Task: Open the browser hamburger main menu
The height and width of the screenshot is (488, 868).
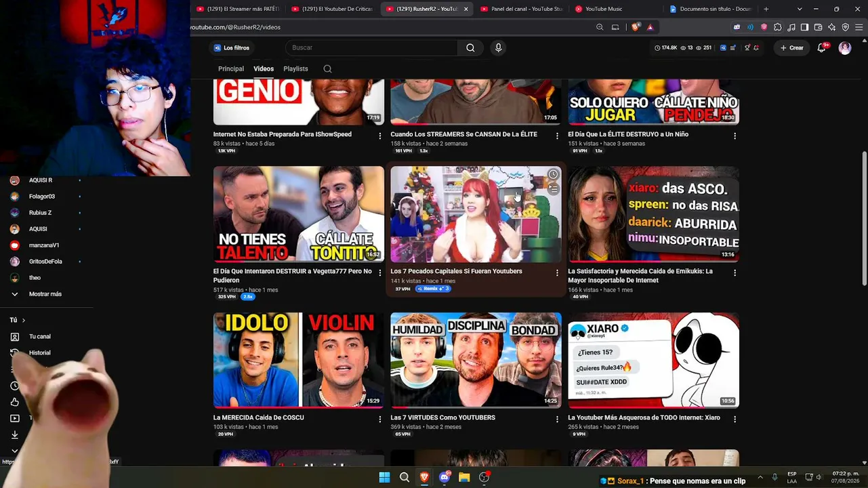Action: click(859, 27)
